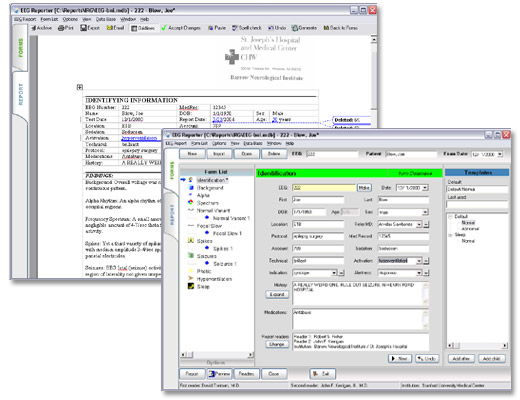Select Focal Slow form in Form List

click(209, 226)
